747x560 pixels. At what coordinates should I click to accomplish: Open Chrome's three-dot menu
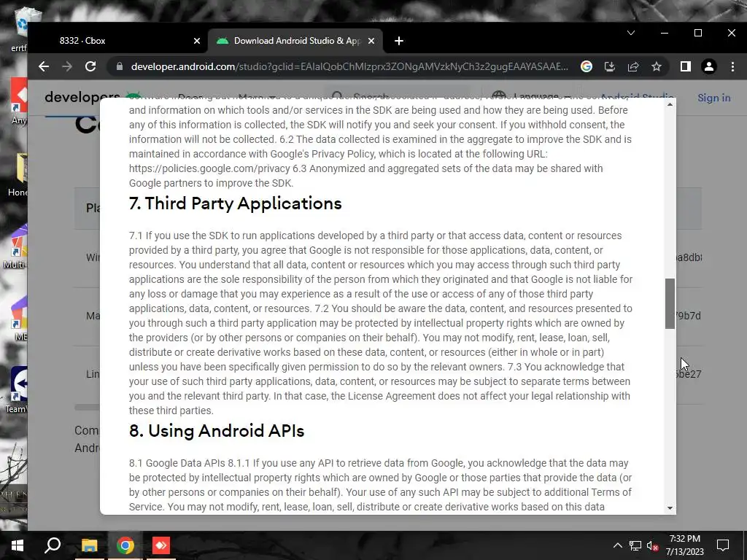(732, 66)
